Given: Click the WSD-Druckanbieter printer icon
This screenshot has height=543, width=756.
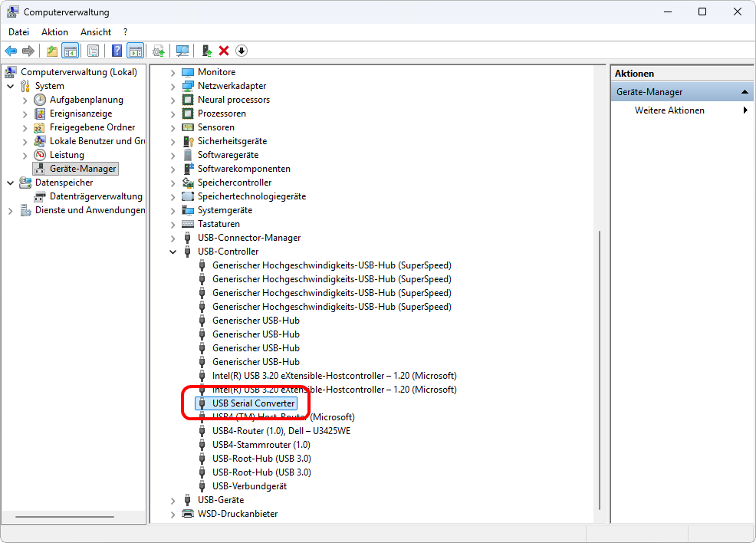Looking at the screenshot, I should pos(188,514).
